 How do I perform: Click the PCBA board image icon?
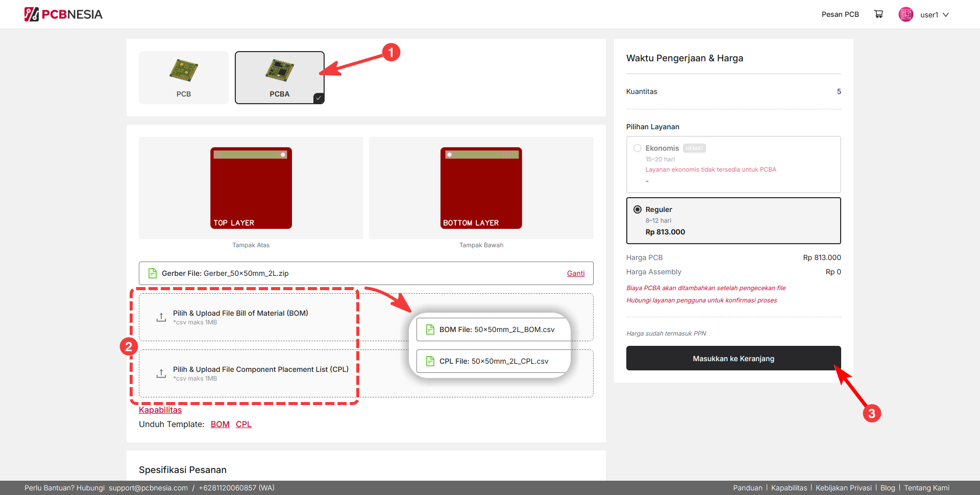coord(280,70)
